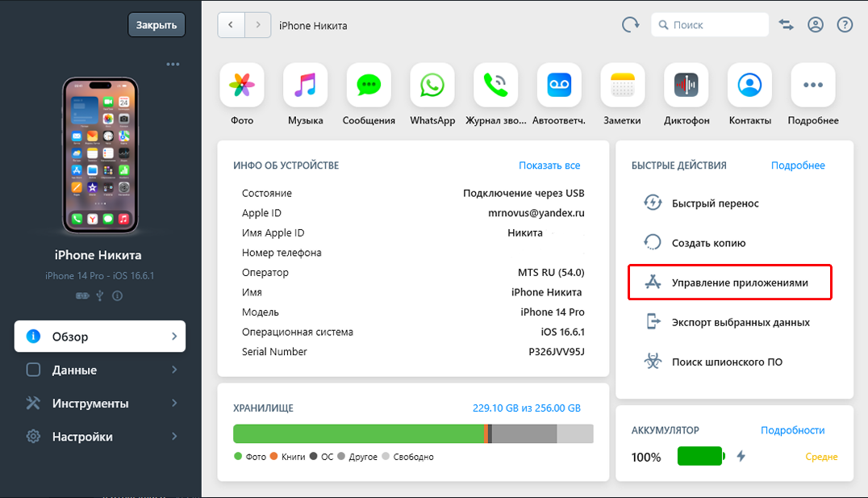Expand the Данные sidebar section

coord(100,370)
